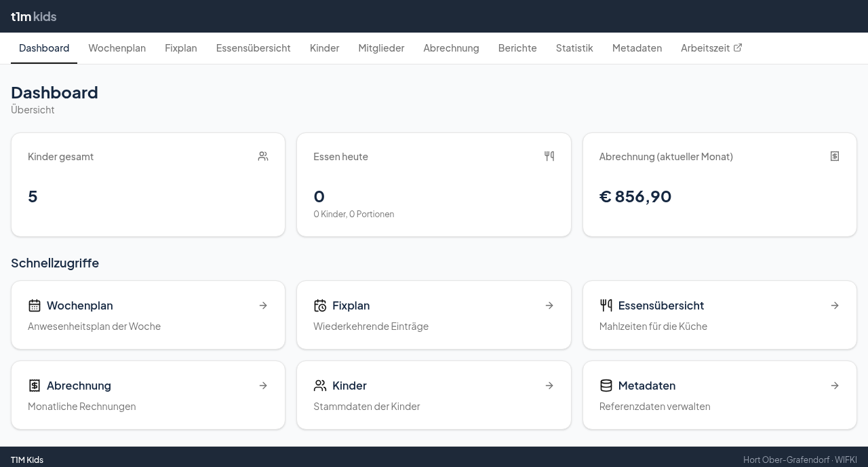Click the utensils icon in Essen heute card
The height and width of the screenshot is (467, 868).
pyautogui.click(x=549, y=156)
